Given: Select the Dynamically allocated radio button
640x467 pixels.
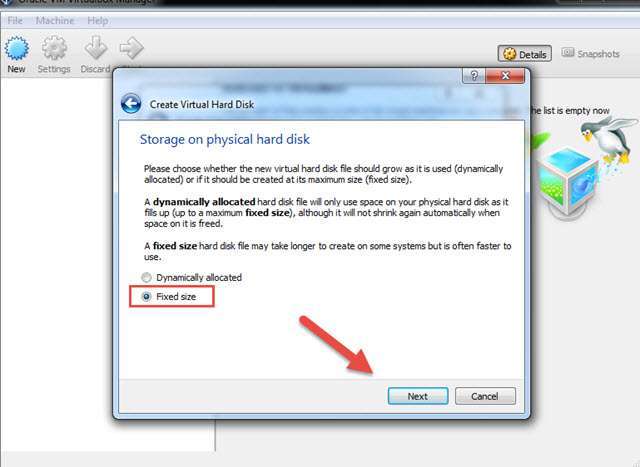Looking at the screenshot, I should click(x=146, y=278).
